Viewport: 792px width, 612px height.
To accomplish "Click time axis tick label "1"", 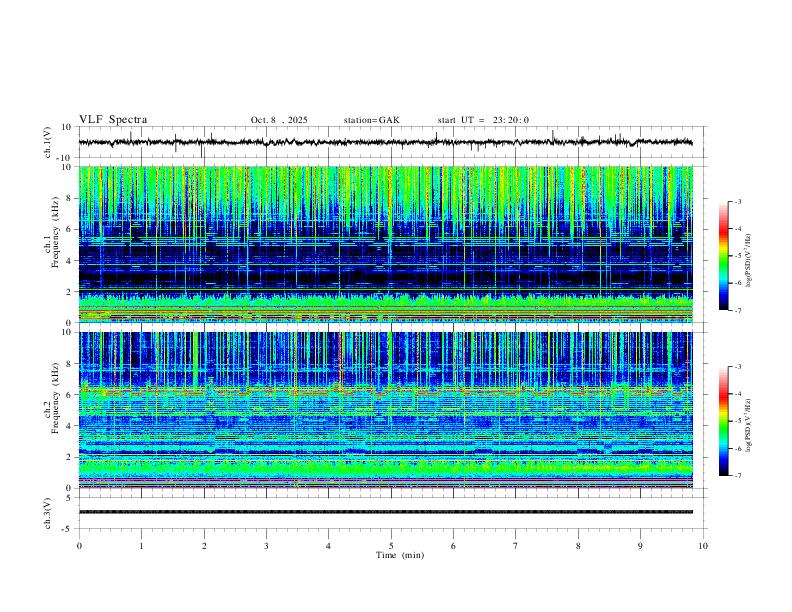I will (141, 546).
